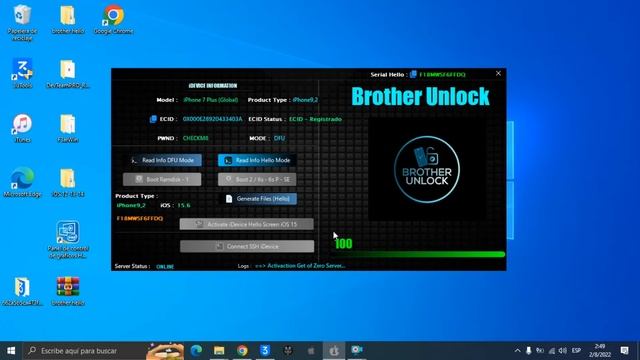Select the iPhone9,2 product type next to the Model field
This screenshot has height=360, width=640.
[305, 100]
